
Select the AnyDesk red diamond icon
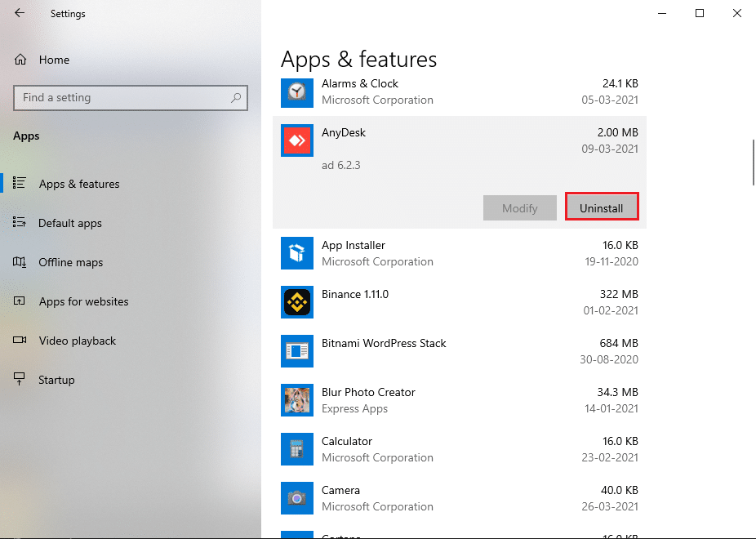tap(296, 140)
